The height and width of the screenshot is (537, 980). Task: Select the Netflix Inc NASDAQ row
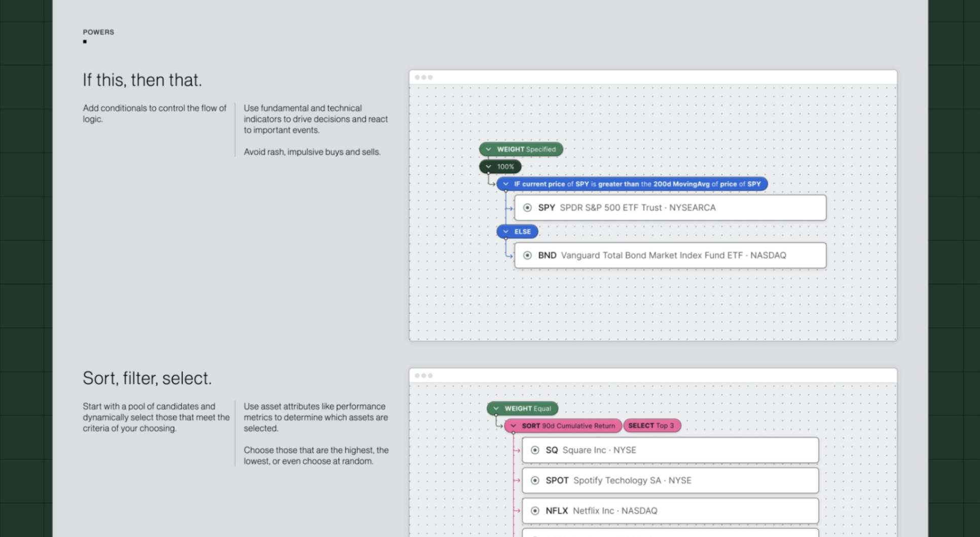669,511
